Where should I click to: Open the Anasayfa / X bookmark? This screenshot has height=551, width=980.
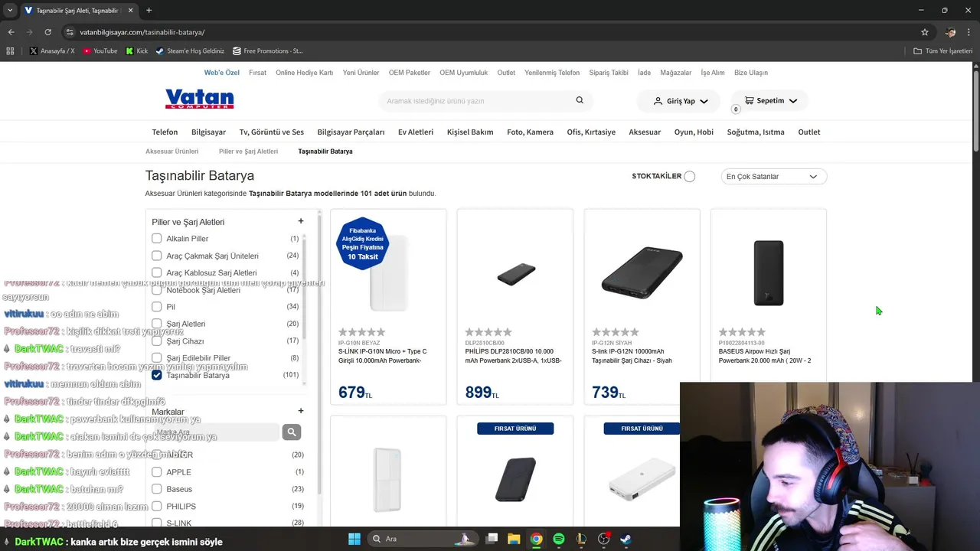point(52,51)
